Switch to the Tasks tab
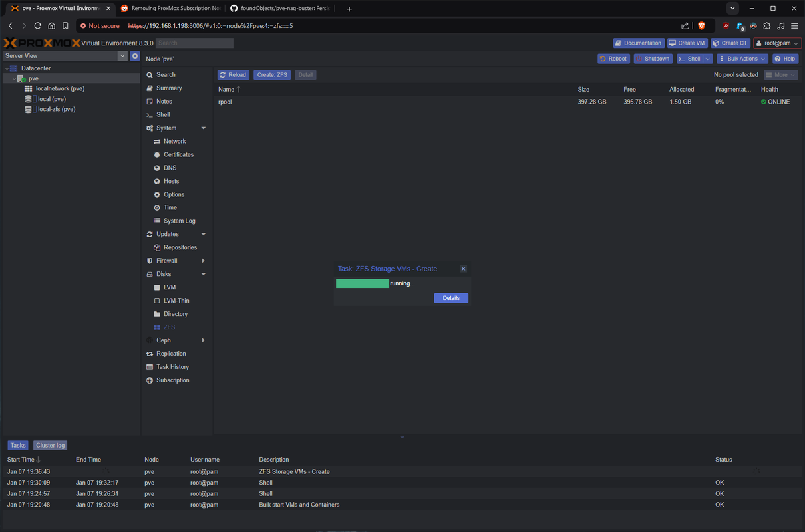The height and width of the screenshot is (532, 805). click(18, 445)
